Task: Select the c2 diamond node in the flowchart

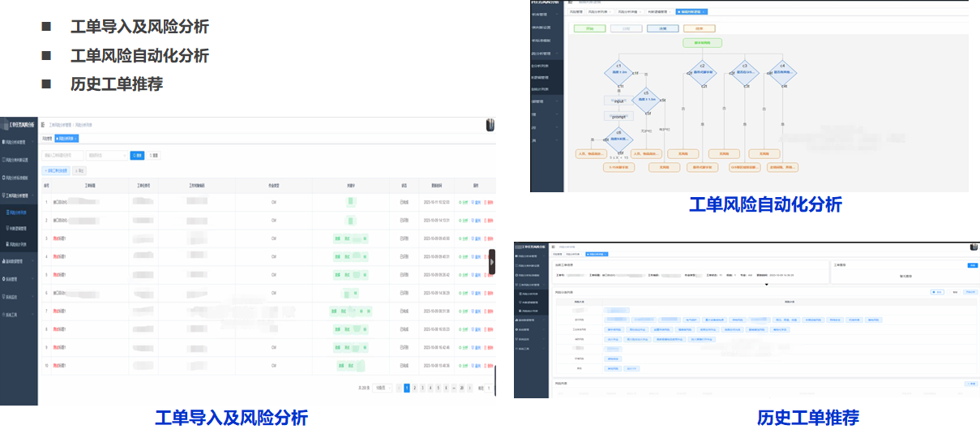Action: click(702, 72)
